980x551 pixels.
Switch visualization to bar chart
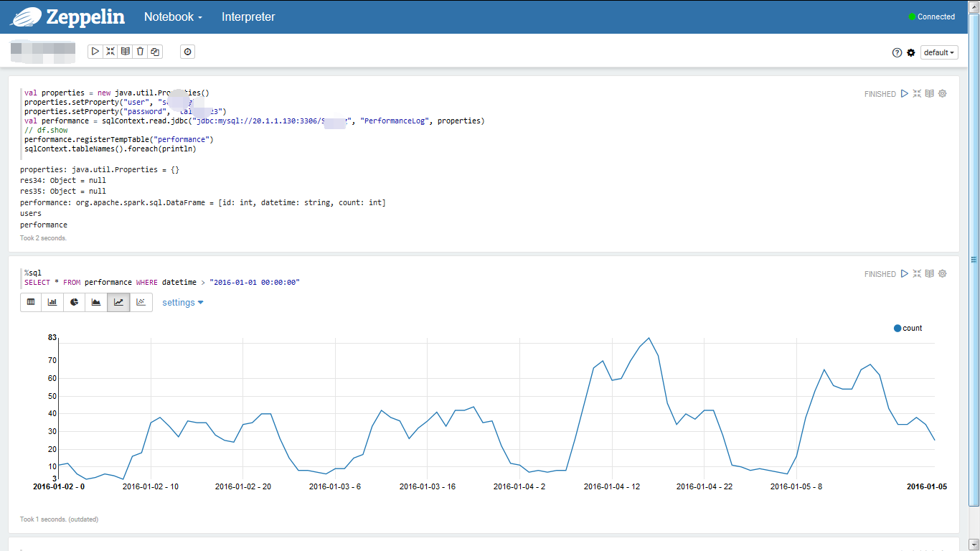coord(52,302)
